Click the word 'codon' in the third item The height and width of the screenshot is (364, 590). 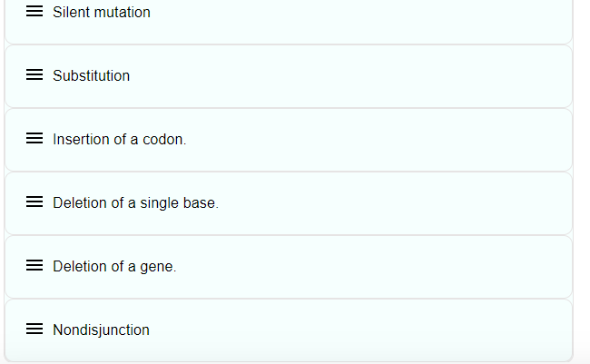click(x=164, y=140)
